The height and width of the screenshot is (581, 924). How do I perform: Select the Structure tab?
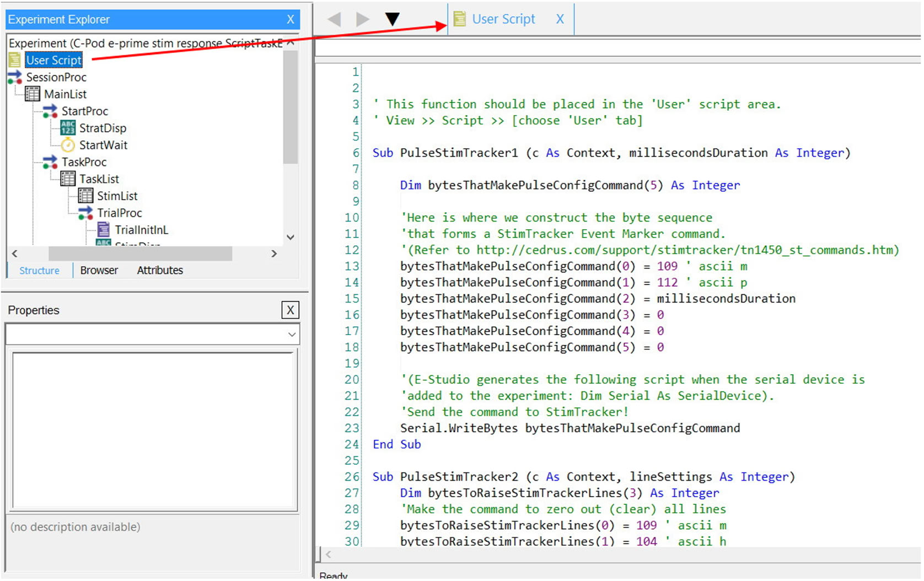point(39,271)
